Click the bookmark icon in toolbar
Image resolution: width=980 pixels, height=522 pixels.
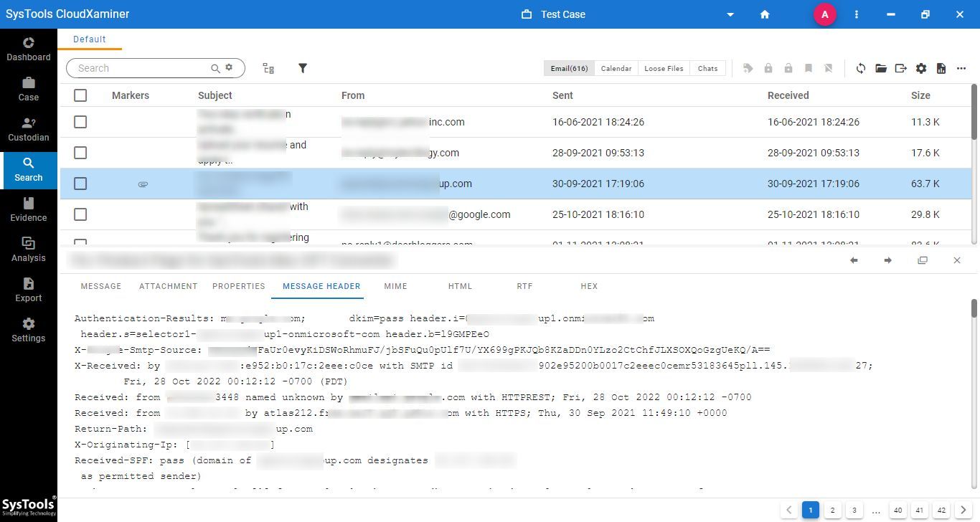(x=809, y=68)
